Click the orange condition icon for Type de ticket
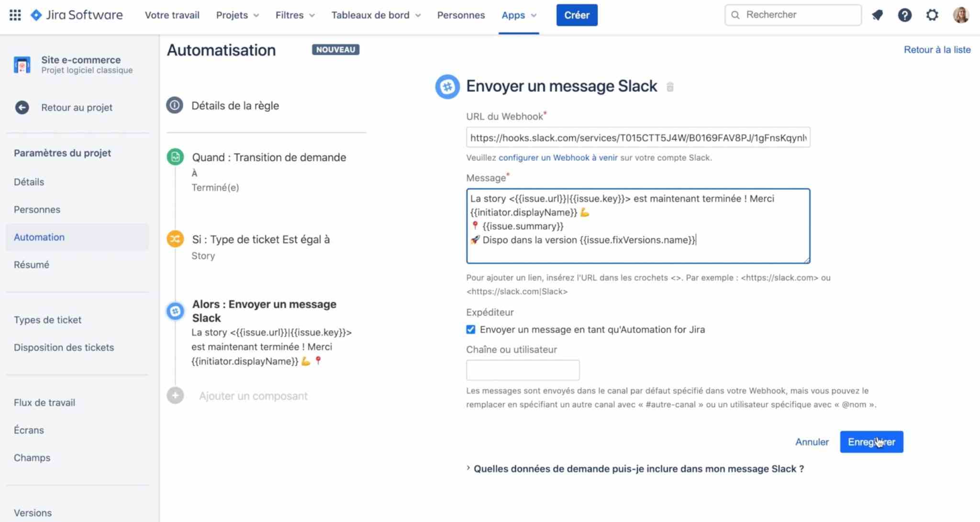 click(175, 238)
